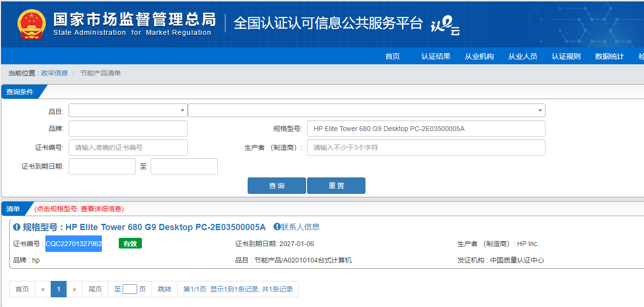Click 节能产品/A02010104台式计算机 category text
Screen dimensions: 644x307
[303, 260]
